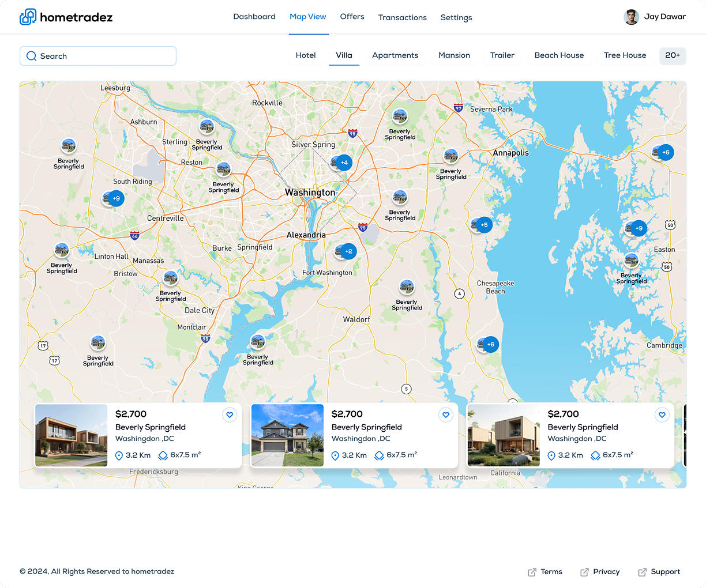Filter by Beach House category

[559, 55]
